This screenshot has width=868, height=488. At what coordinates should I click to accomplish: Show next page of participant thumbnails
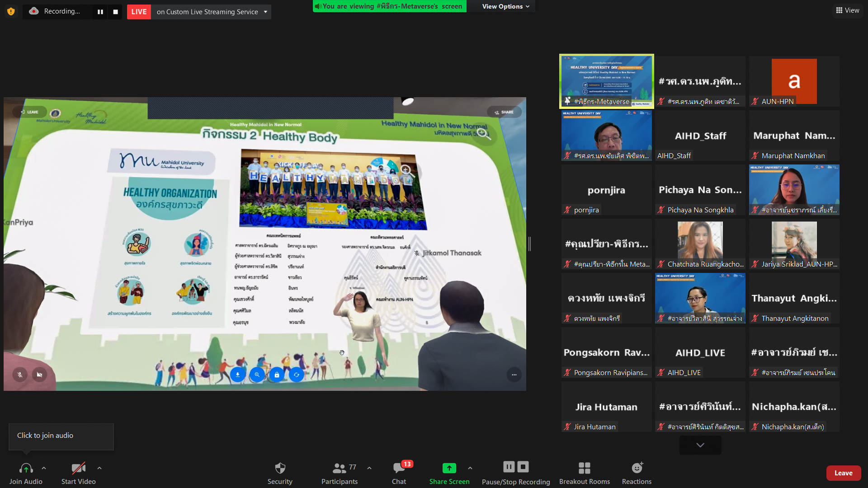[700, 445]
